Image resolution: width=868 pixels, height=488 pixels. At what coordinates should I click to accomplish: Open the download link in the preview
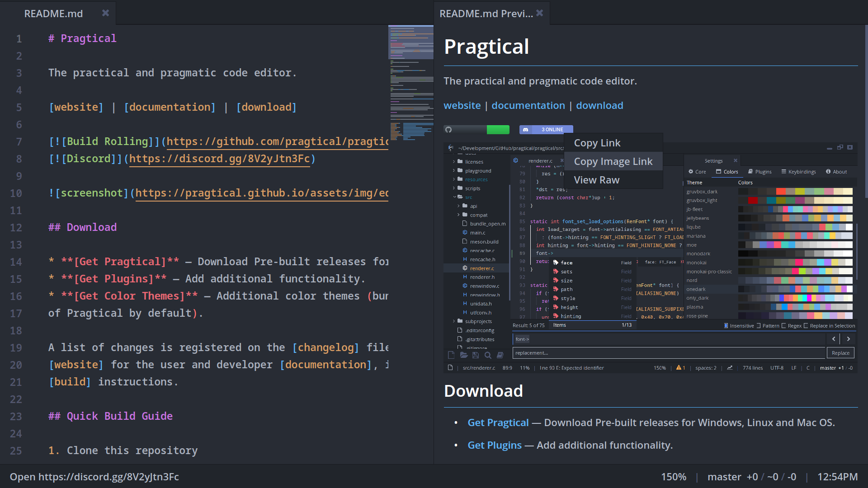click(x=599, y=105)
